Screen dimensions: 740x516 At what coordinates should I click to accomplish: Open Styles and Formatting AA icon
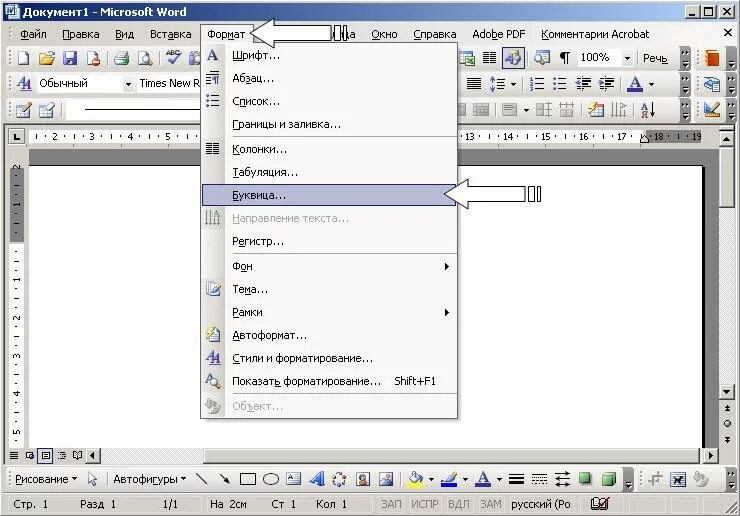tap(24, 84)
